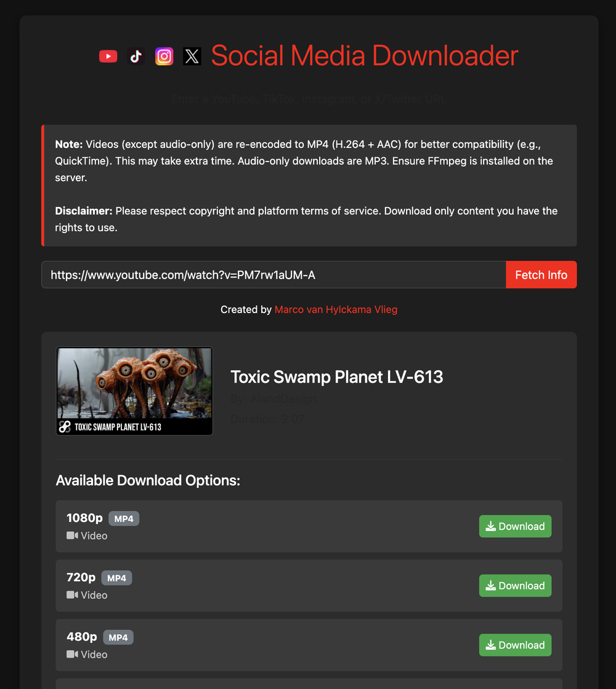Screen dimensions: 616x689
Task: Download the 720p MP4 video
Action: pyautogui.click(x=515, y=585)
